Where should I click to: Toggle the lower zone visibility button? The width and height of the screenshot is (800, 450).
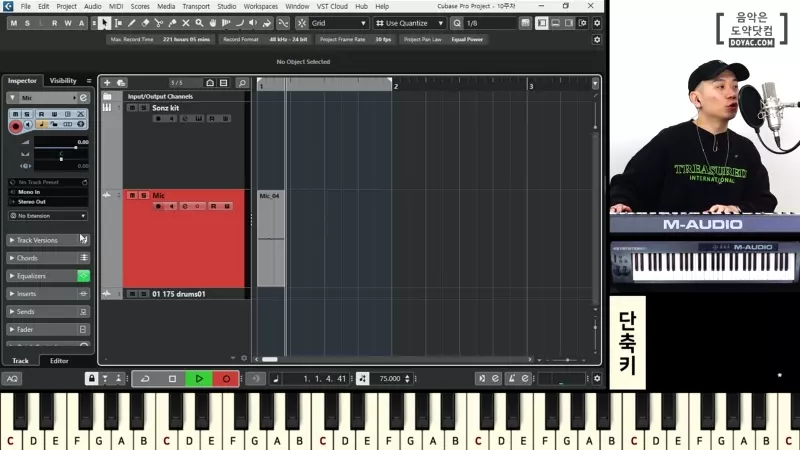point(556,23)
